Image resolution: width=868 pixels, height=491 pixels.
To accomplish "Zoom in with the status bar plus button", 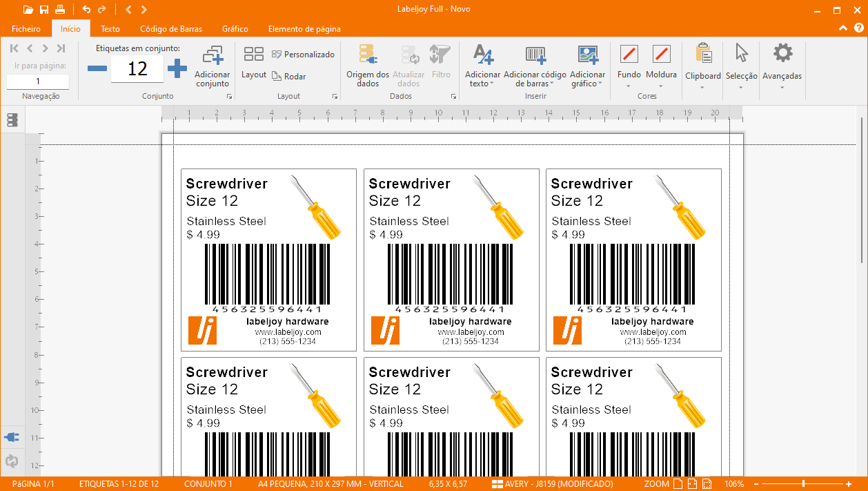I will coord(849,484).
